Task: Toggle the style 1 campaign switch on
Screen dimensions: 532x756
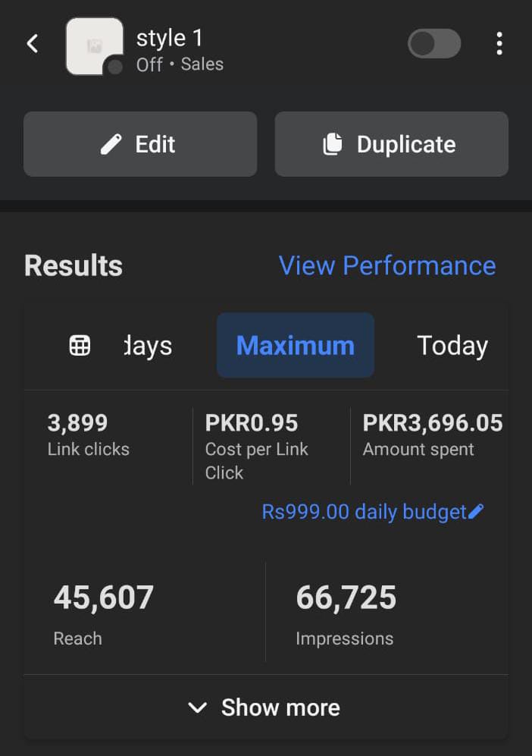Action: pos(434,44)
